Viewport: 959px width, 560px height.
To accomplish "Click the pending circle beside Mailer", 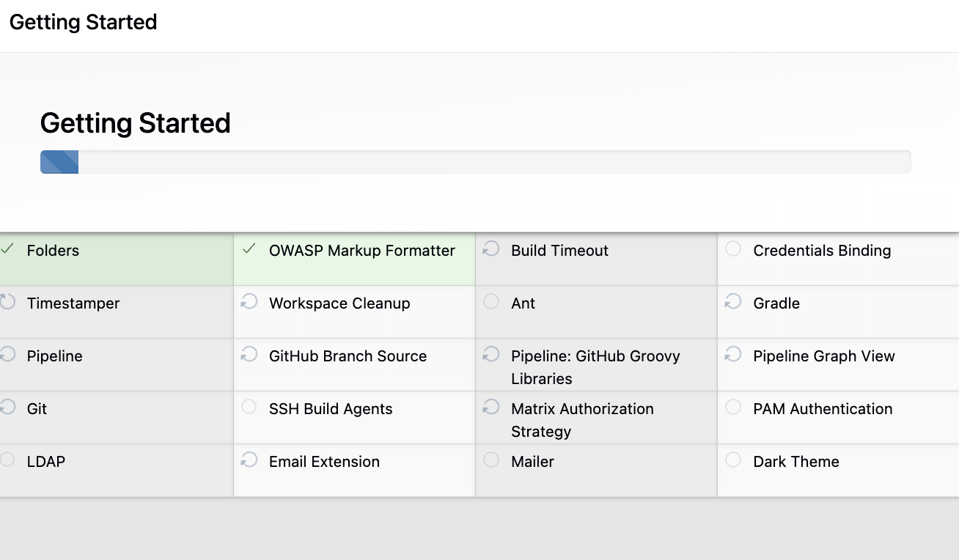I will tap(491, 460).
